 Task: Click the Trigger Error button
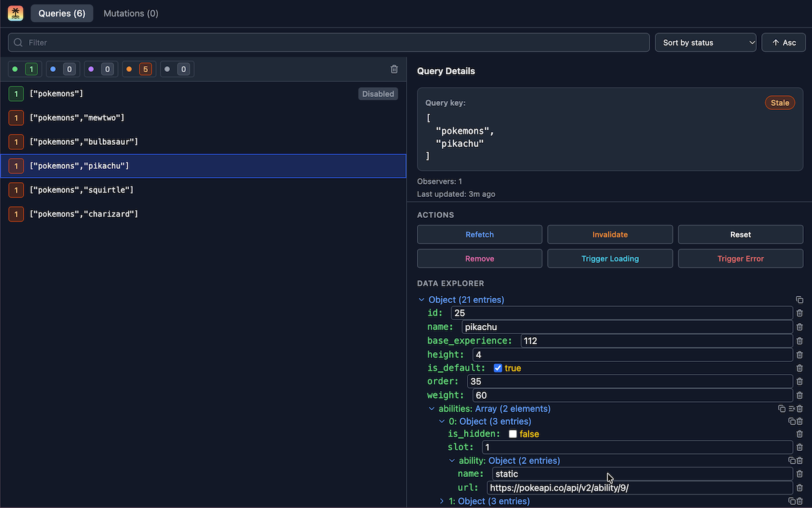740,258
